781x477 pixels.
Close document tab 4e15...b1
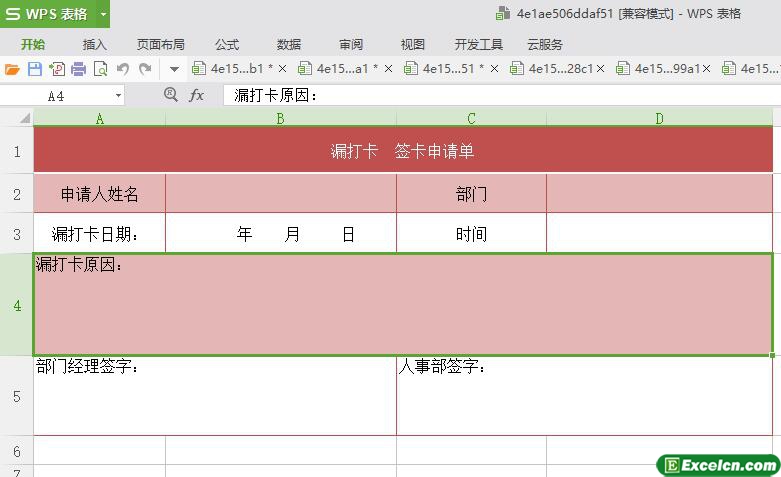point(282,69)
